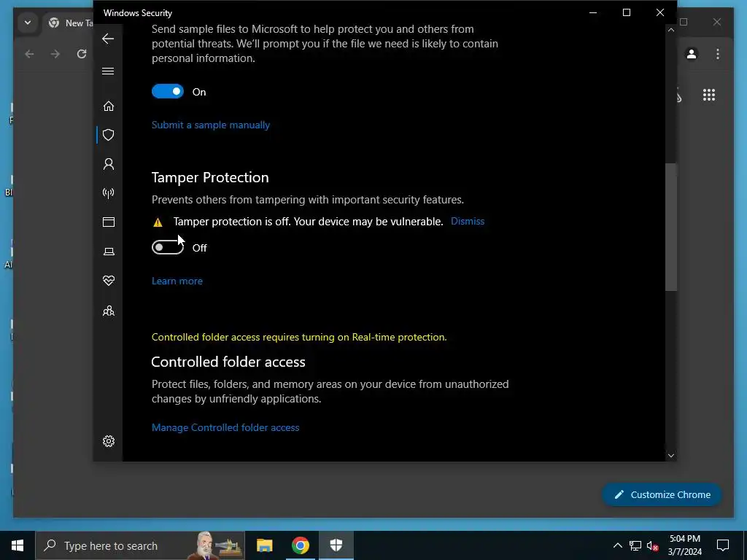Open Windows Security settings gear
The height and width of the screenshot is (560, 747).
109,441
